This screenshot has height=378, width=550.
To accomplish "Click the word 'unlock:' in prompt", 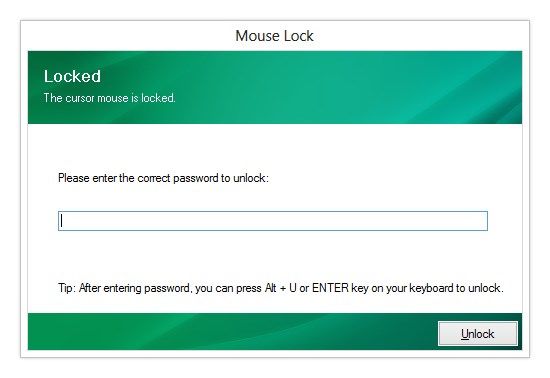I will [x=251, y=178].
